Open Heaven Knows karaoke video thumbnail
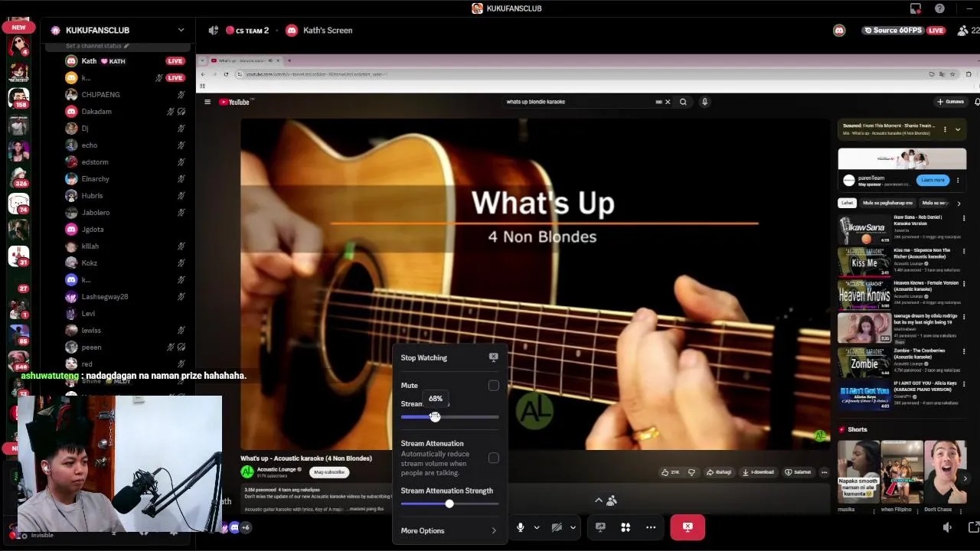This screenshot has width=980, height=551. click(x=864, y=295)
